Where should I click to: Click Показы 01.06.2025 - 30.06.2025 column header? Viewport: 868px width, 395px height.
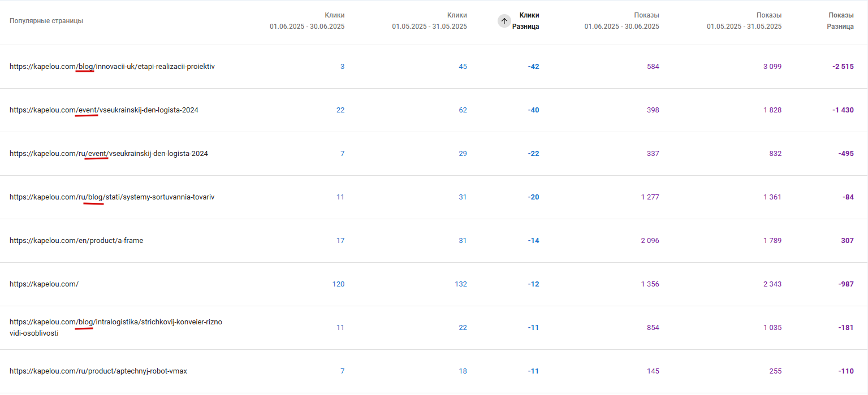click(x=622, y=21)
